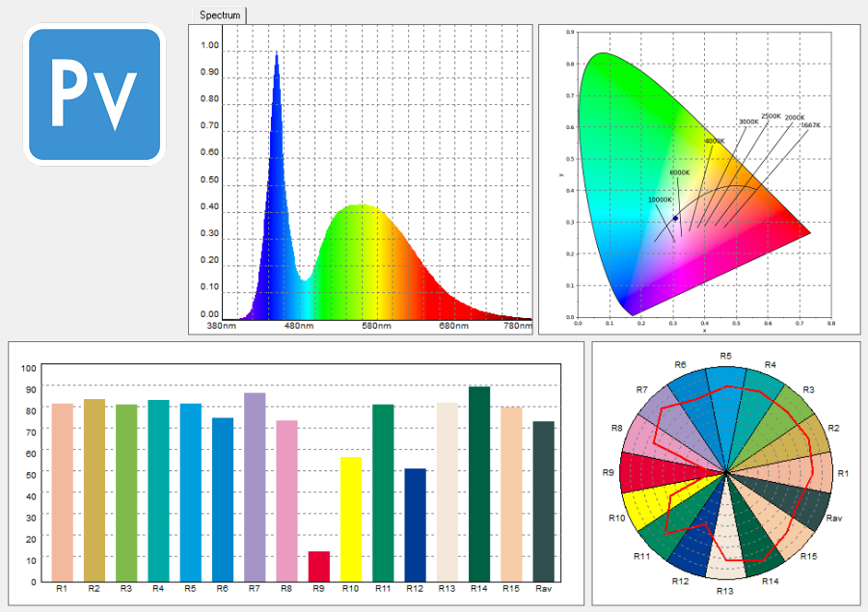Screen dimensions: 868x612
Task: Click the blue Pv application logo
Action: tap(95, 94)
